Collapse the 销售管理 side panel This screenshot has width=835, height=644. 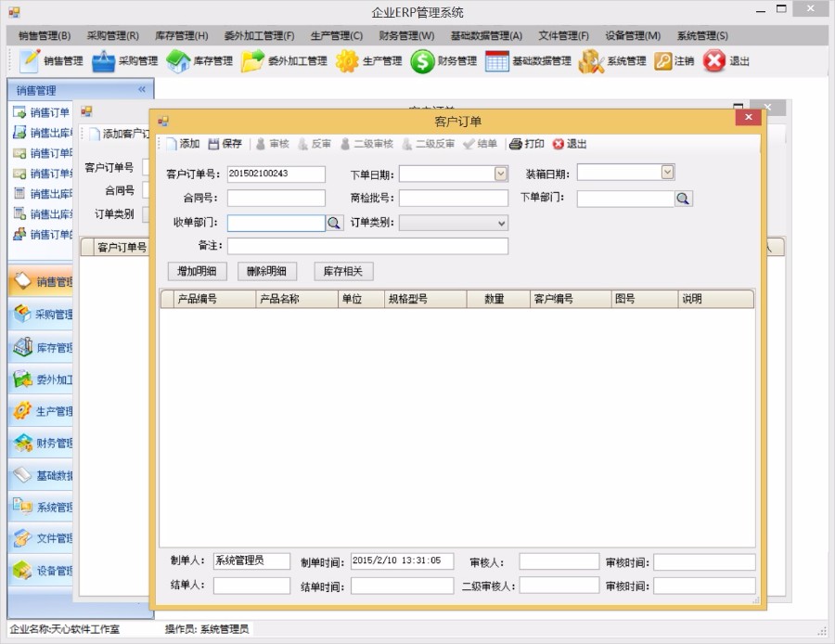pos(141,90)
